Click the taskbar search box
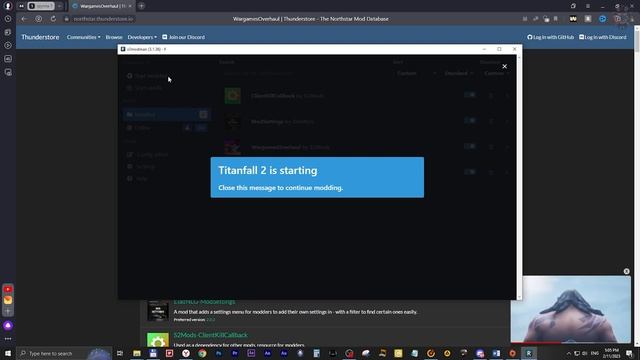The height and width of the screenshot is (360, 640). pyautogui.click(x=64, y=353)
